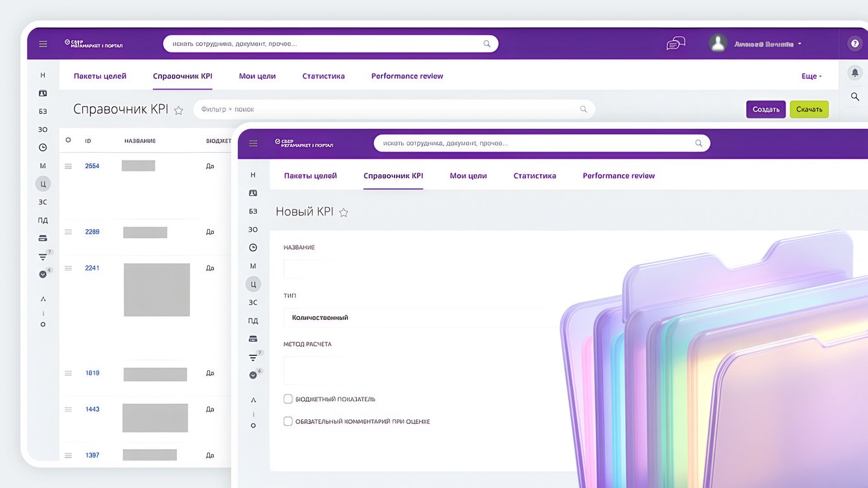Open the Тип dropdown showing Количественный
This screenshot has width=868, height=488.
[421, 318]
